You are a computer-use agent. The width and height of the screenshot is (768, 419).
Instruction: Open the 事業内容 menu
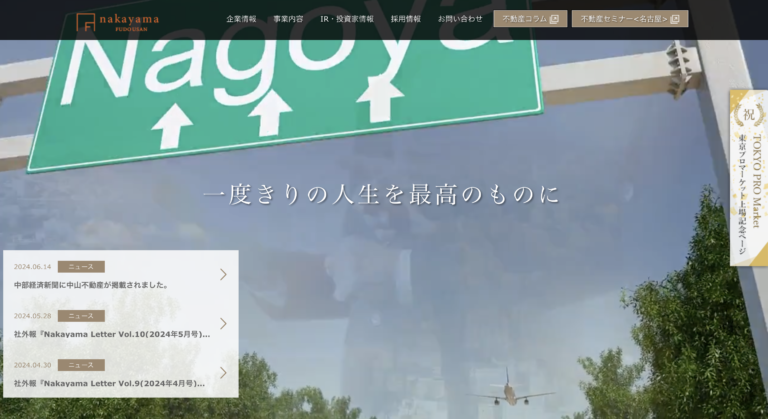(288, 19)
